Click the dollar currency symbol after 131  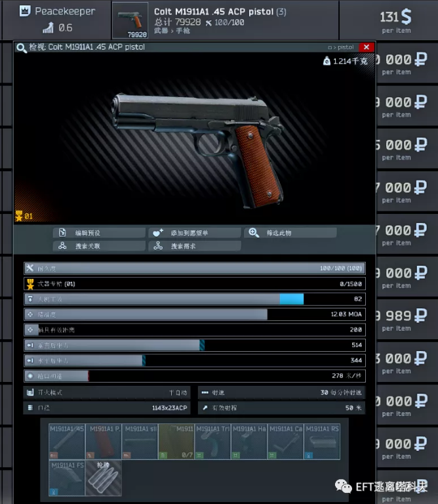point(407,16)
